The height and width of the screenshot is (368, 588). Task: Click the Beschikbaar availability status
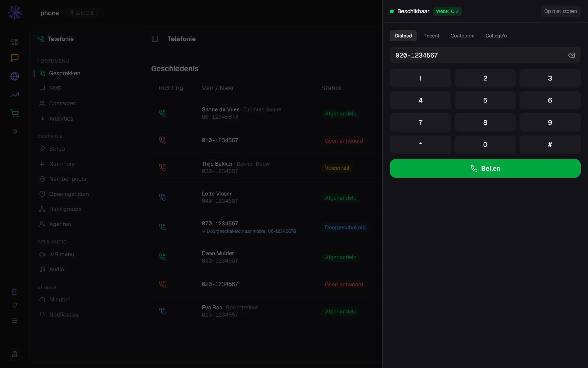(410, 11)
